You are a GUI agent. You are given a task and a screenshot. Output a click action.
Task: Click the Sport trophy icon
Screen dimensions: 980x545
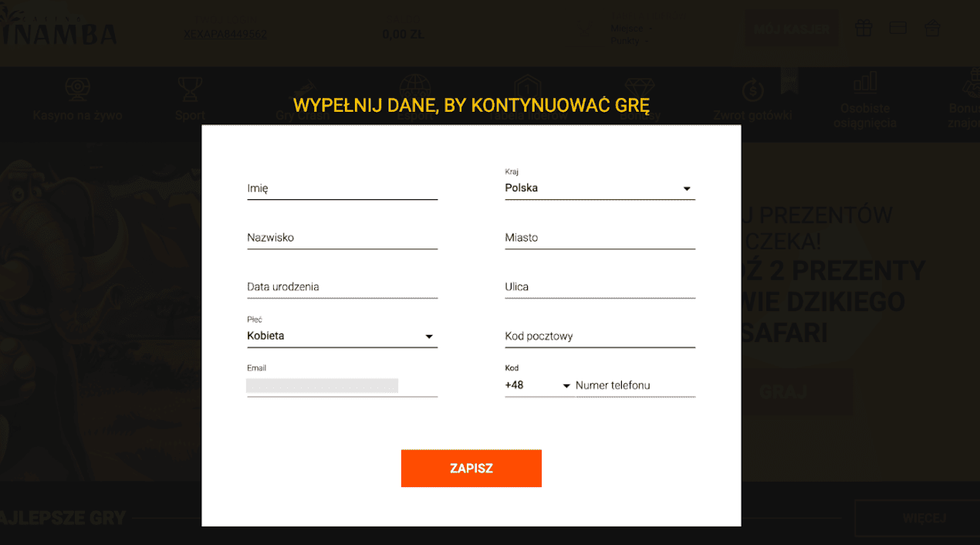[x=190, y=87]
